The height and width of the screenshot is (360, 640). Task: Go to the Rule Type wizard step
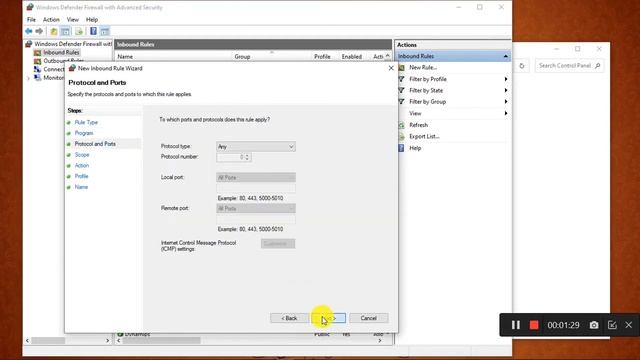(x=86, y=122)
